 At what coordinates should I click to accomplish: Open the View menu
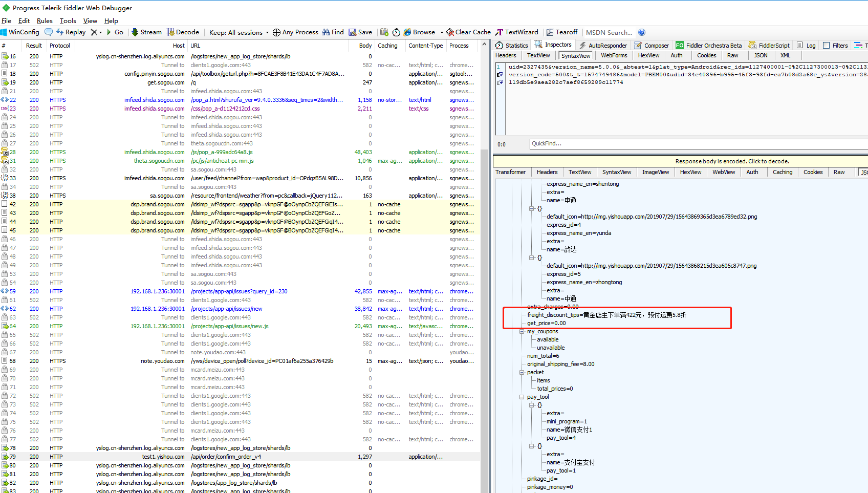click(90, 20)
